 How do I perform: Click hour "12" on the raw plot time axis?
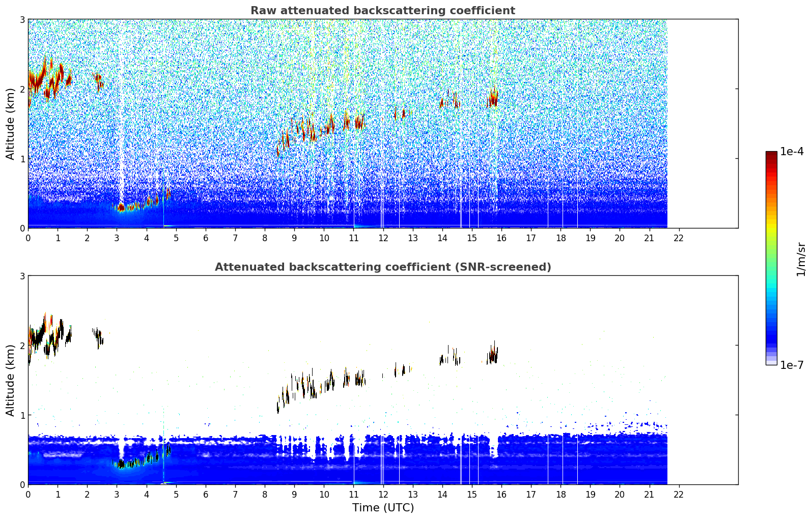pos(383,238)
